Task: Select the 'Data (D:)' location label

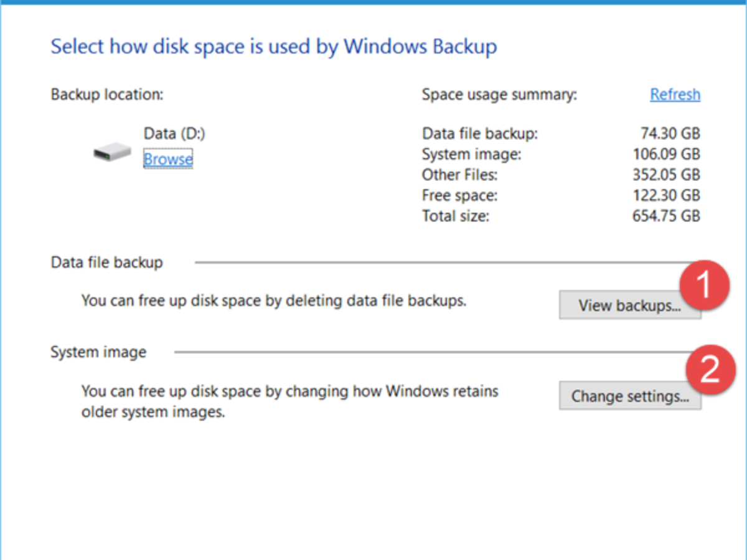Action: coord(174,133)
